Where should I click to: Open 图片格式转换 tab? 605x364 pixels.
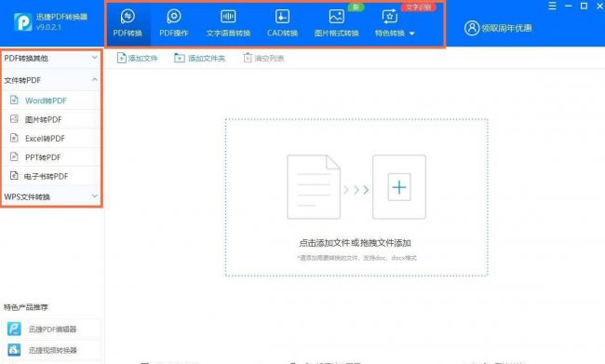[336, 23]
